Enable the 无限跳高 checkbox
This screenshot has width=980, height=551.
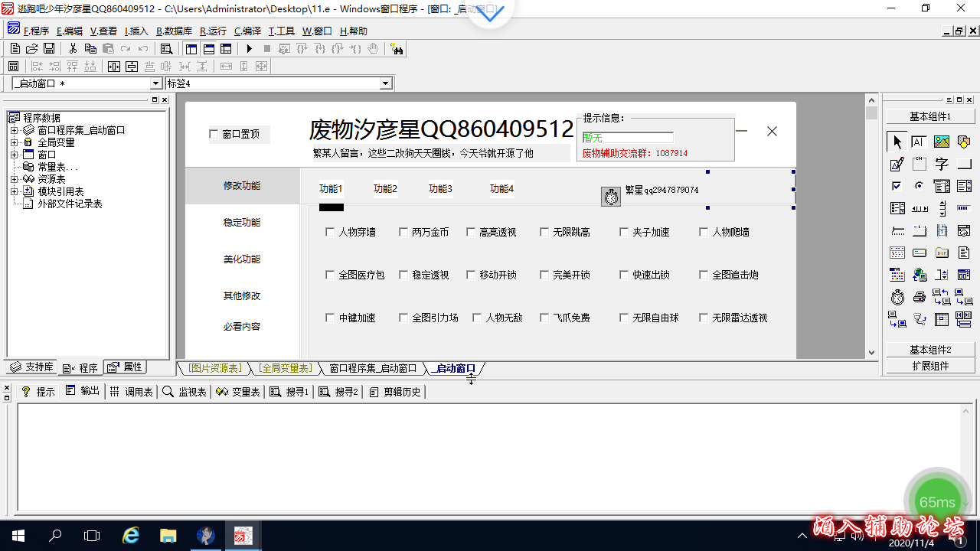pyautogui.click(x=545, y=232)
